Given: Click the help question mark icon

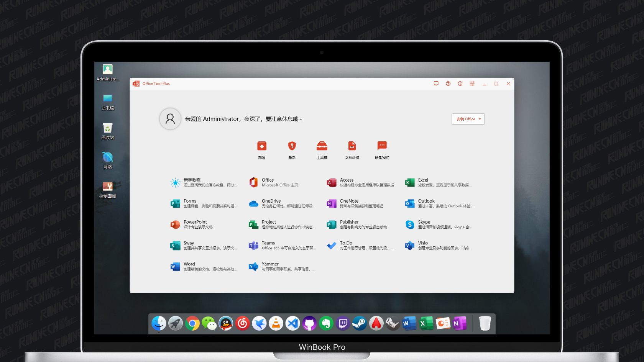Looking at the screenshot, I should 448,84.
